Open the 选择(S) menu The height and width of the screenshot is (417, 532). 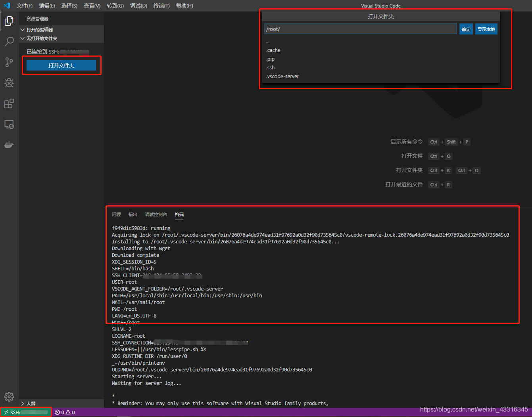(x=69, y=6)
